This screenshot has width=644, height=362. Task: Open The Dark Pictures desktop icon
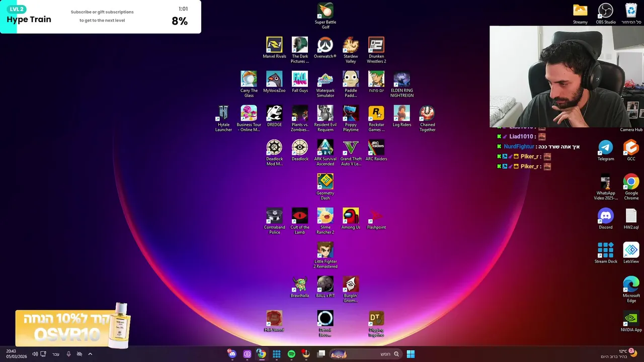point(300,50)
